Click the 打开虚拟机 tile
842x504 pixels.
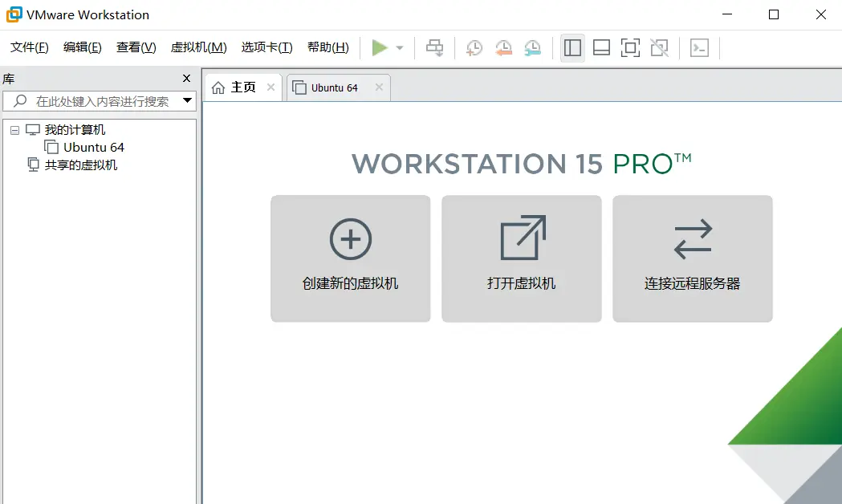522,258
